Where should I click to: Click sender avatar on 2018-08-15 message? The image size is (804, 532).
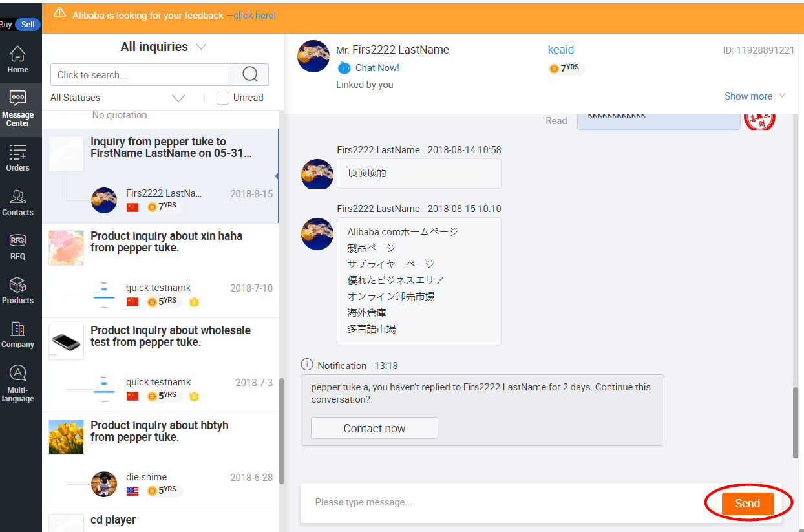point(317,233)
